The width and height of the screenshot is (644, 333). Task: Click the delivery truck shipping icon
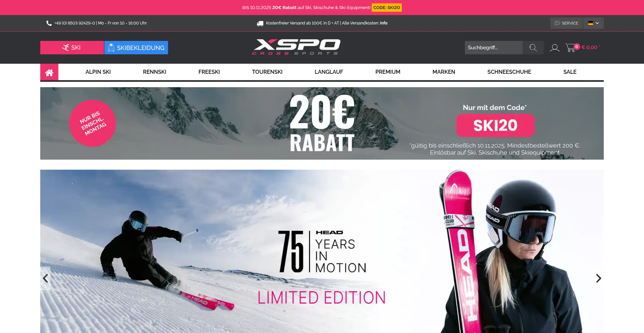tap(260, 23)
